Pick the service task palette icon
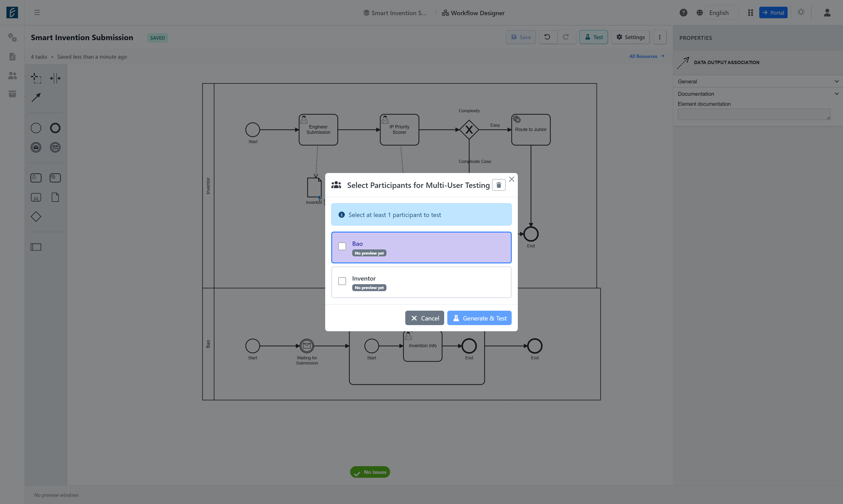 pos(55,178)
